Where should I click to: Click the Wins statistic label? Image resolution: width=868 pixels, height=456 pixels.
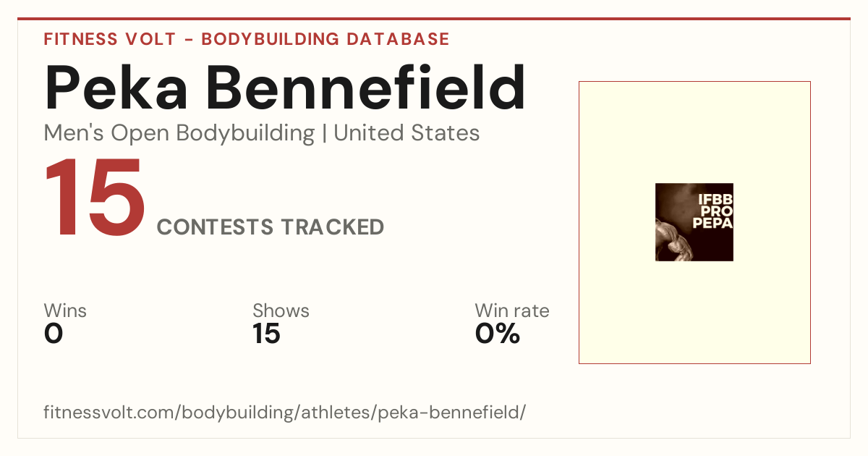pos(65,311)
